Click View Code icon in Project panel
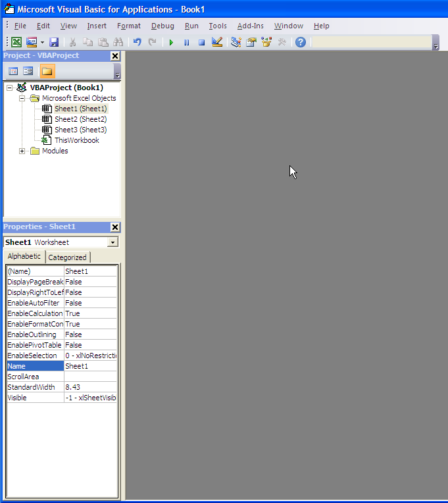The width and height of the screenshot is (448, 503). click(x=13, y=71)
